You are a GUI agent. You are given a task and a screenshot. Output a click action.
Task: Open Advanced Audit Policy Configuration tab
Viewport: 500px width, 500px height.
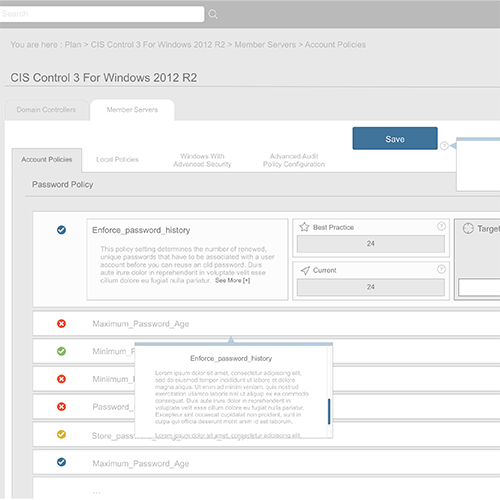click(x=294, y=160)
